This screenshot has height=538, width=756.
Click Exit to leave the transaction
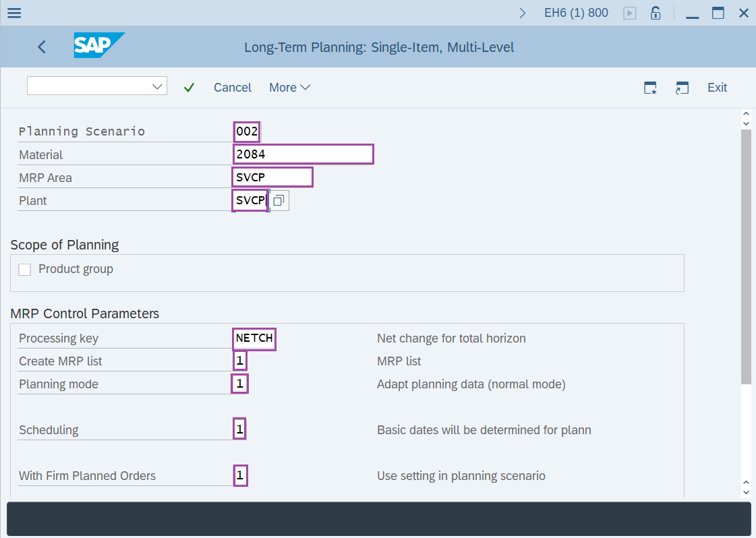717,88
